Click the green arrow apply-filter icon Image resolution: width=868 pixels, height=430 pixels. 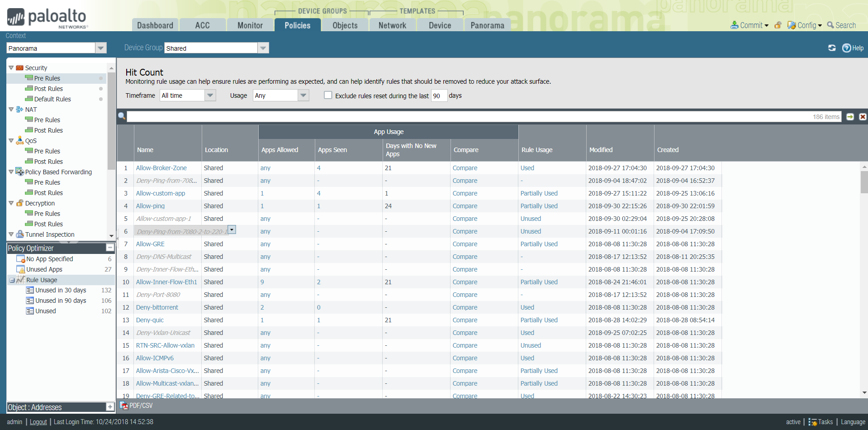(x=850, y=117)
